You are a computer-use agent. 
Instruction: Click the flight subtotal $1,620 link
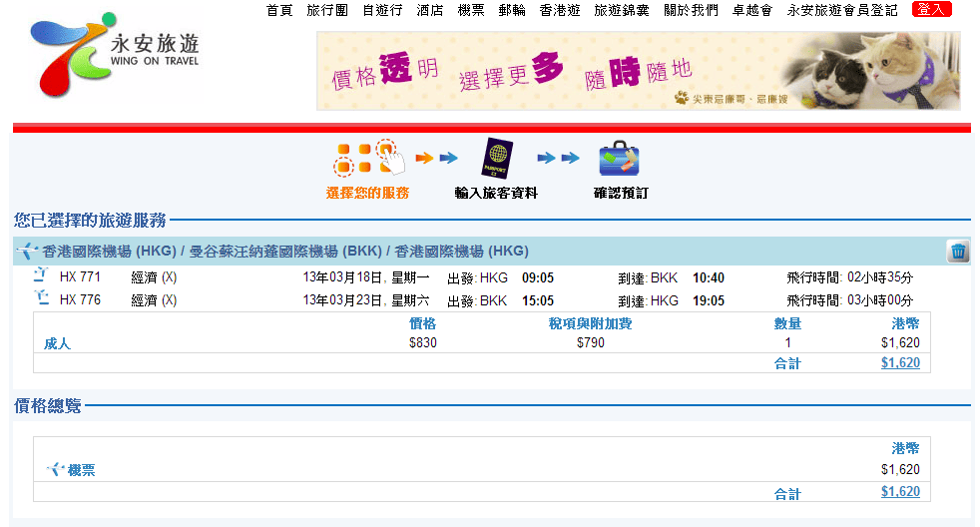pos(899,363)
